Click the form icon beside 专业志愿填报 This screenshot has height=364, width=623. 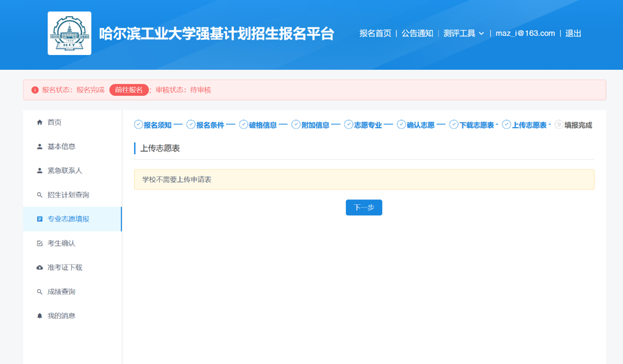click(40, 219)
